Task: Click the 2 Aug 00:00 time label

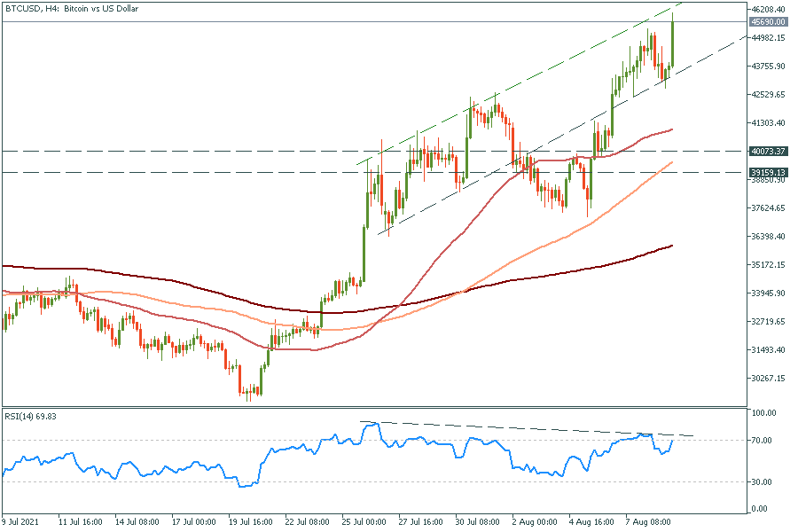Action: (x=533, y=523)
